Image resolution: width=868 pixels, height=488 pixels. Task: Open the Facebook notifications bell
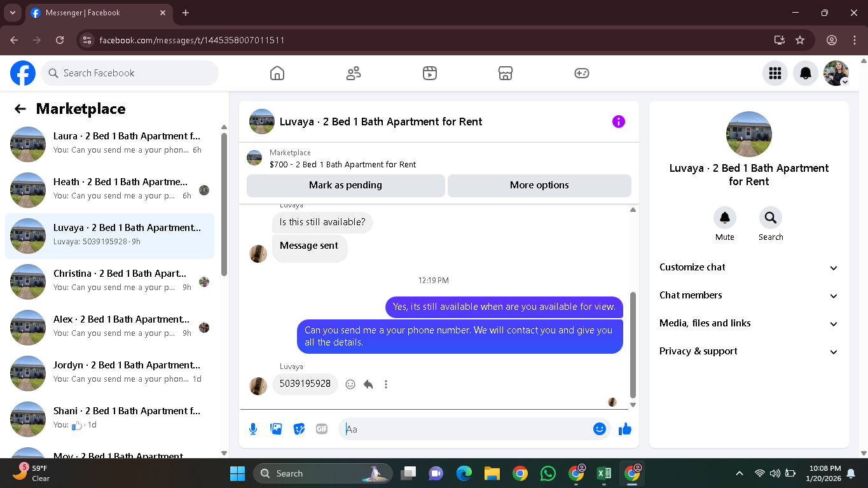point(806,73)
